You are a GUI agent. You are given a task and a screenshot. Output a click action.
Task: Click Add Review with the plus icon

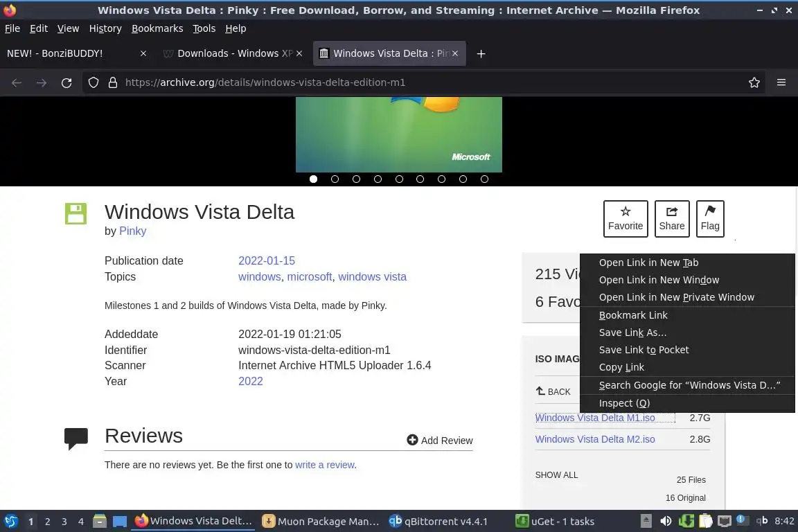440,441
